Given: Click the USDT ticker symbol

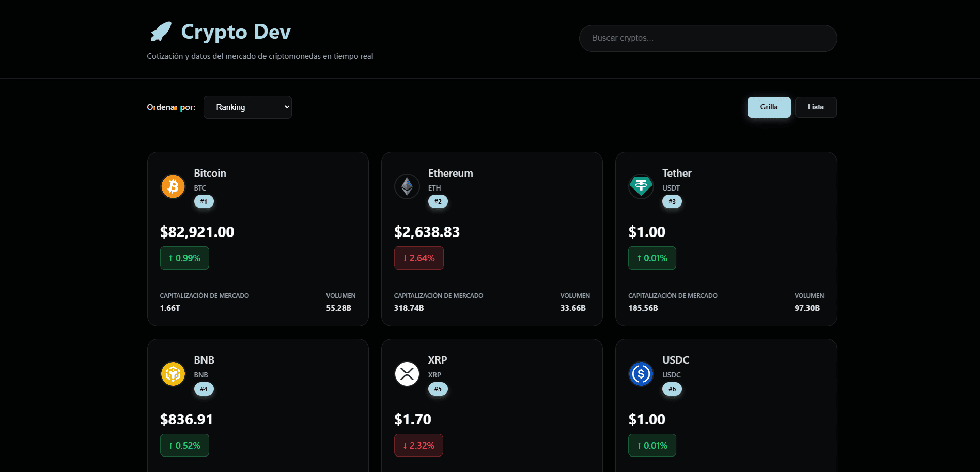Looking at the screenshot, I should 671,188.
